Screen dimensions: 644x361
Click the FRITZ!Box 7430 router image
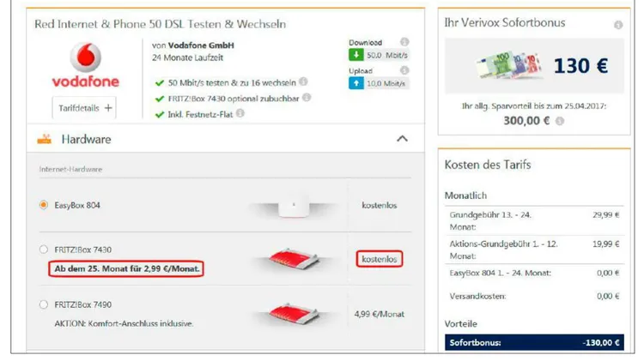[294, 259]
